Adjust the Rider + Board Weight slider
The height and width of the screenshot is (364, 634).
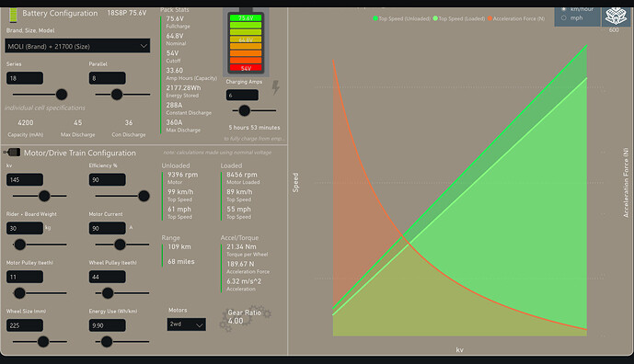(20, 245)
